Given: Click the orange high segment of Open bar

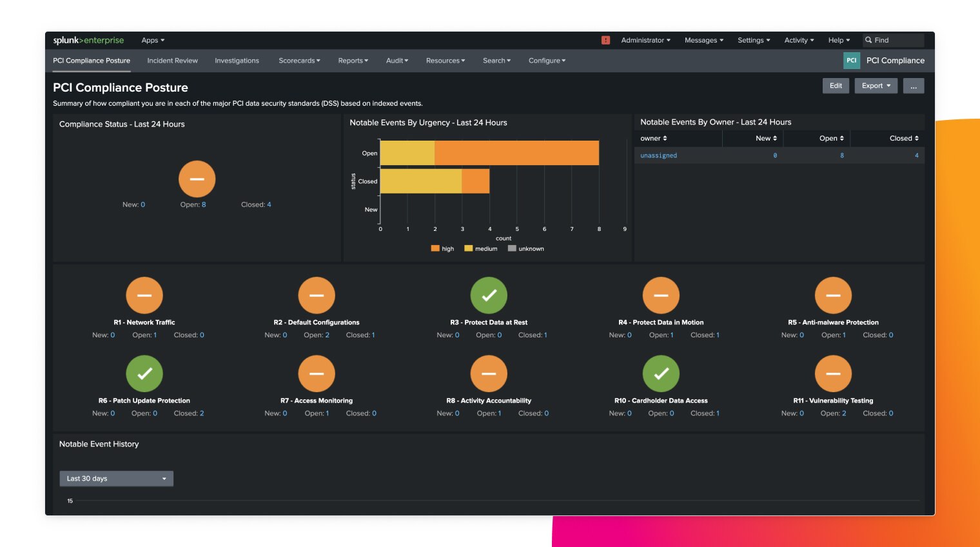Looking at the screenshot, I should click(516, 154).
